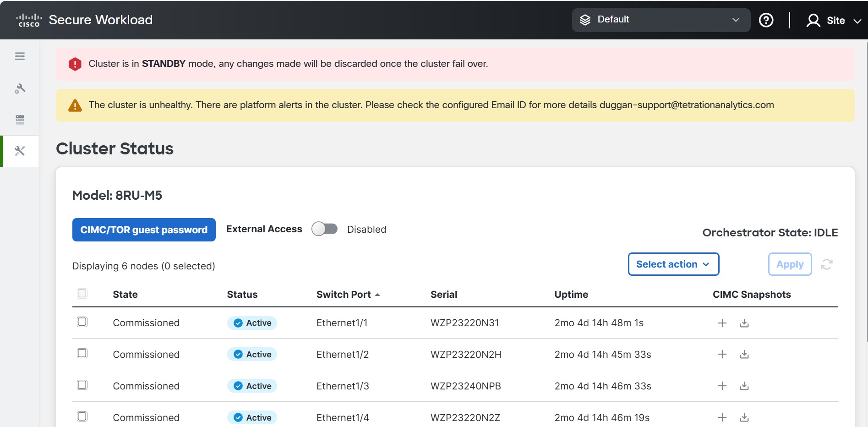This screenshot has width=868, height=427.
Task: Add CIMC snapshot for Ethernet1/3 node
Action: 722,386
